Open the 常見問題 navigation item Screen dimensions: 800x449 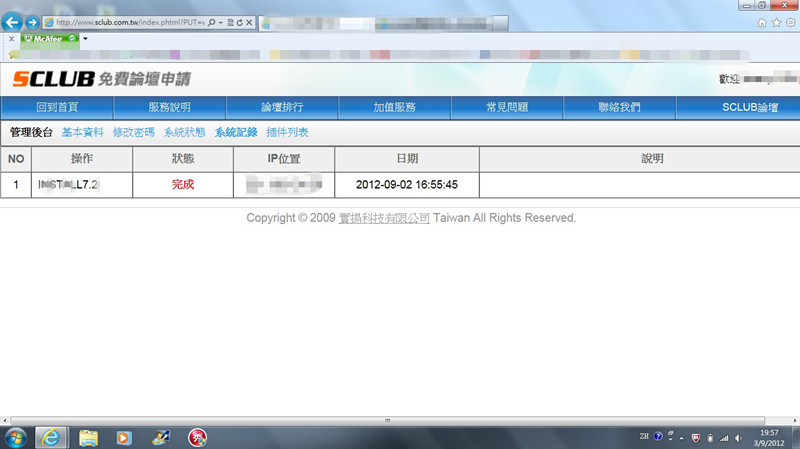coord(507,107)
